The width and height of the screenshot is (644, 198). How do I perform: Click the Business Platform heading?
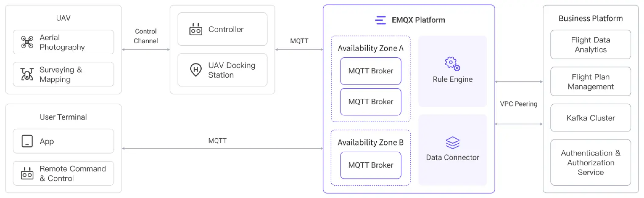(x=591, y=18)
